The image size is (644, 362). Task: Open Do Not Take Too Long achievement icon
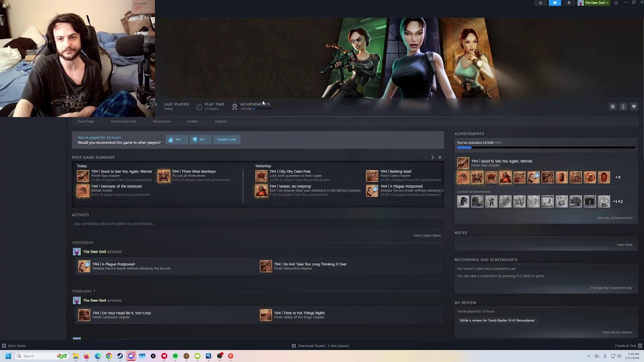[x=266, y=266]
